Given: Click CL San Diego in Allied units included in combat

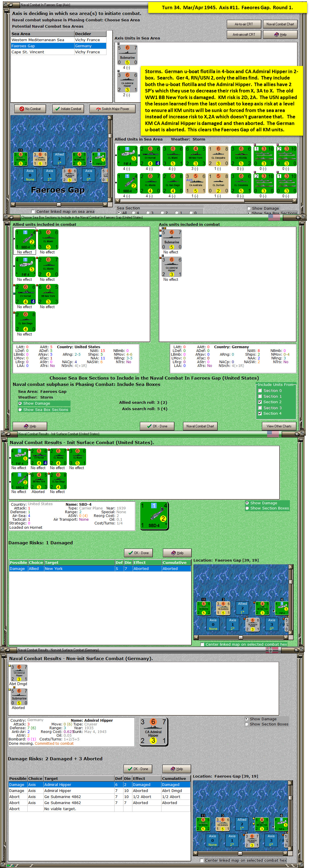Looking at the screenshot, I should [25, 321].
